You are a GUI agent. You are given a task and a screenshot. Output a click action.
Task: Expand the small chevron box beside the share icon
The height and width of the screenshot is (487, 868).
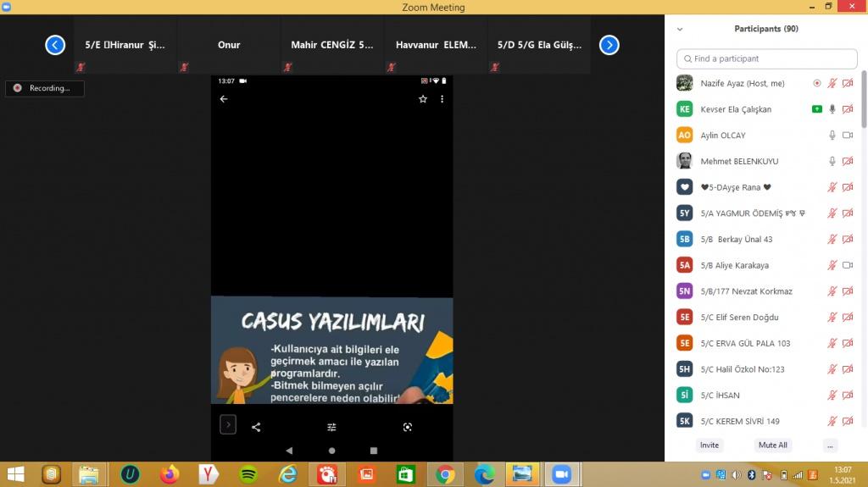click(228, 425)
